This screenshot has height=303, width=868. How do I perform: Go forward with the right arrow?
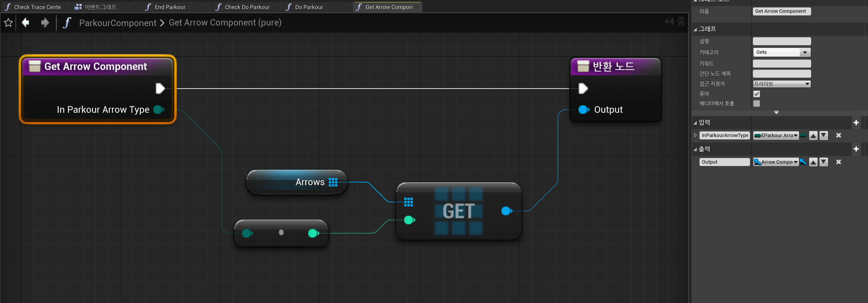pyautogui.click(x=44, y=23)
